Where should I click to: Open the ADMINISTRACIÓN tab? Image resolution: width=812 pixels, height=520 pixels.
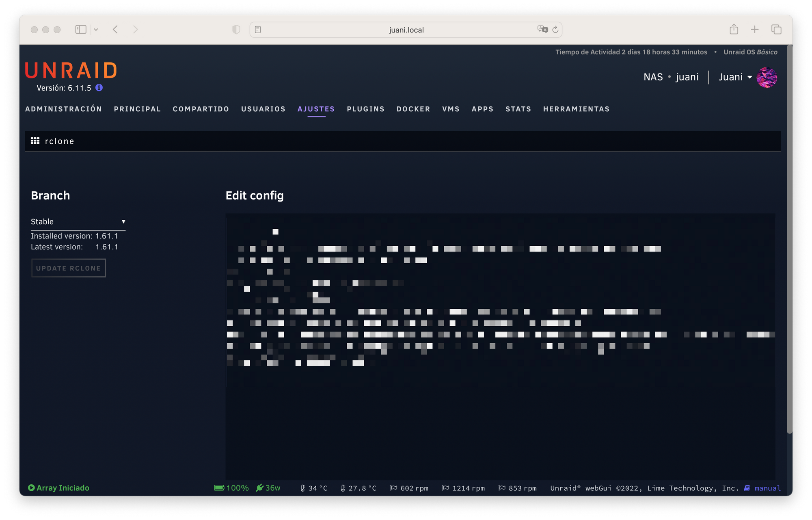pyautogui.click(x=64, y=109)
